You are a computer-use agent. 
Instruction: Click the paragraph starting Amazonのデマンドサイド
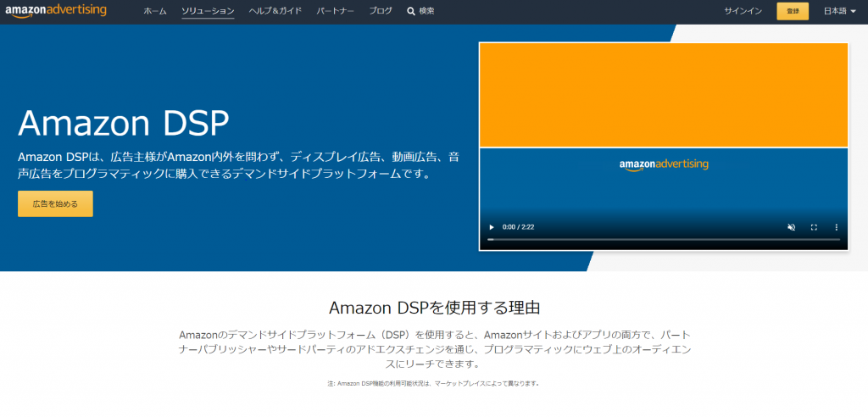[x=434, y=349]
